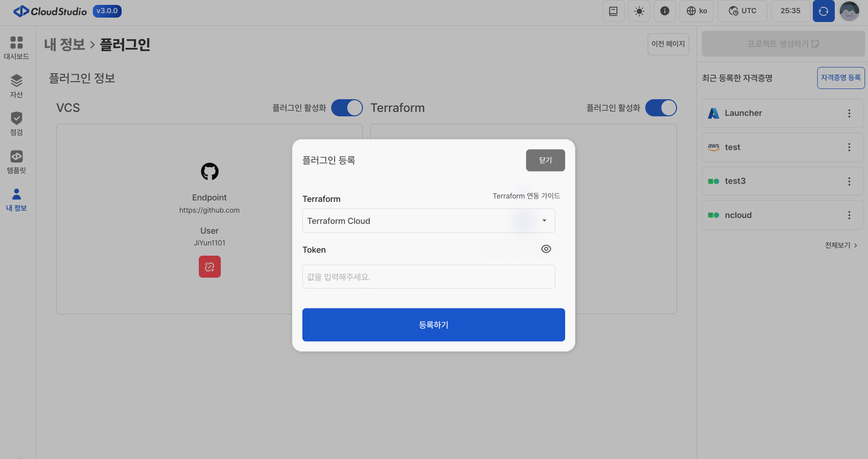
Task: Open the UTC timezone selector
Action: click(742, 11)
